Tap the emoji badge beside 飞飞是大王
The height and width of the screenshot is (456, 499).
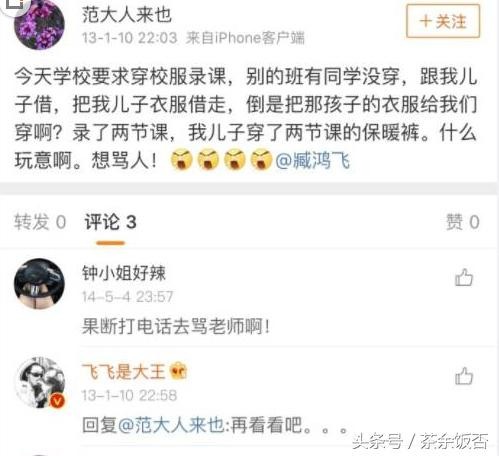tap(178, 371)
